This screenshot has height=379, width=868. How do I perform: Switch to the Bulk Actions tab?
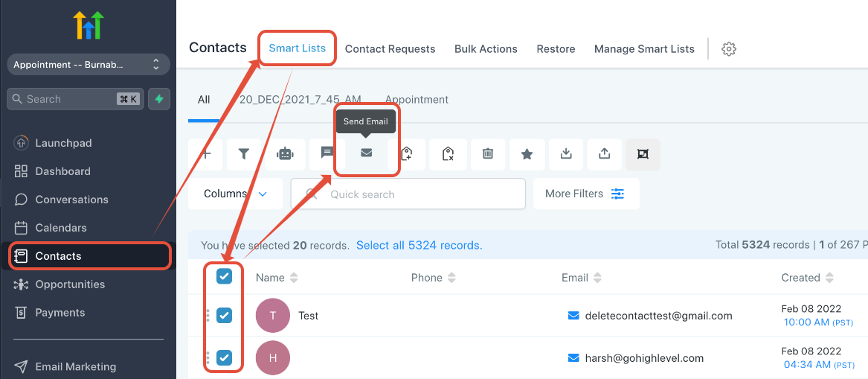[486, 48]
